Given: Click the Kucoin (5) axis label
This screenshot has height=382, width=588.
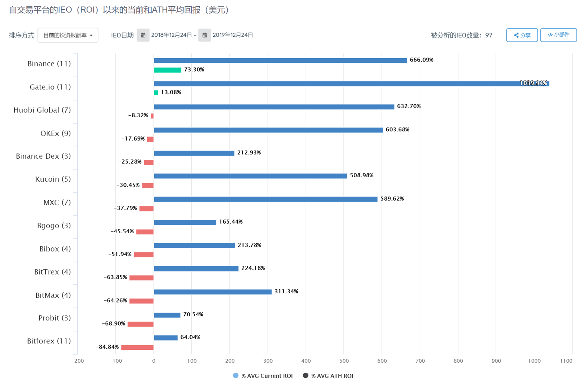Looking at the screenshot, I should pyautogui.click(x=53, y=179).
